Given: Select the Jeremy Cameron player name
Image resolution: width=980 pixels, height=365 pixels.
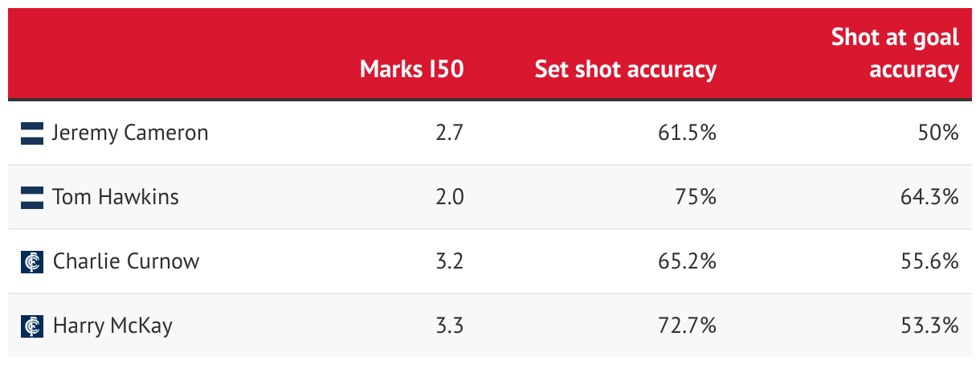Looking at the screenshot, I should point(130,133).
